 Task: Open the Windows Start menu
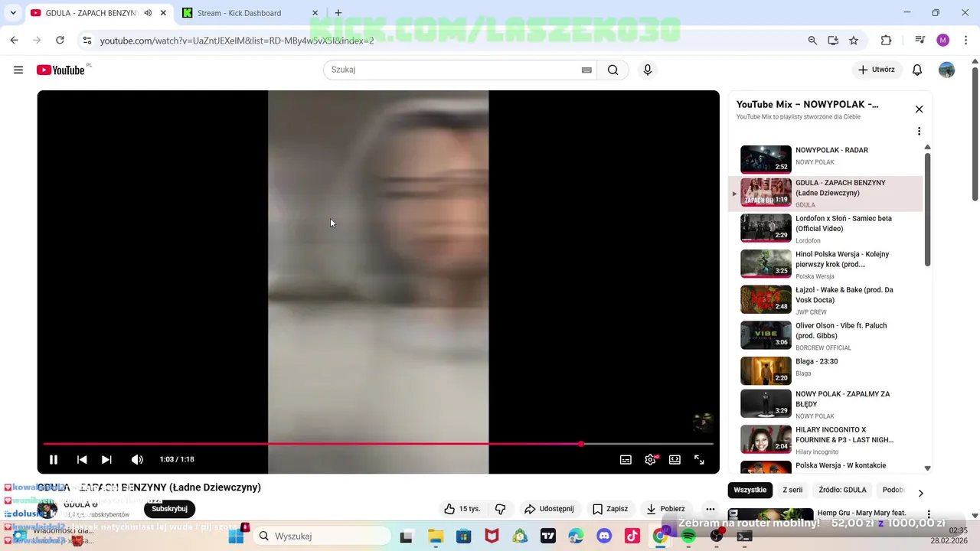(236, 536)
